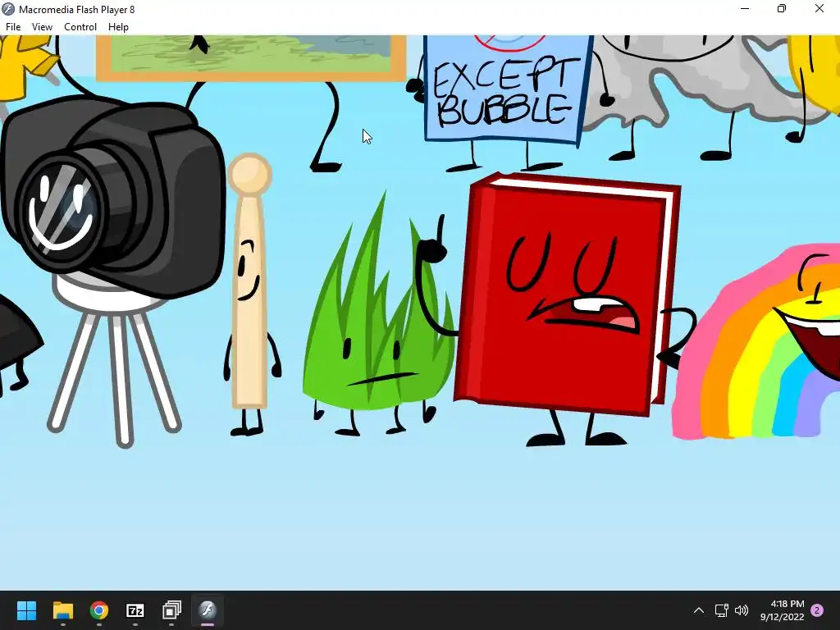
Task: Switch to the stacked-windows taskbar app
Action: coord(171,610)
